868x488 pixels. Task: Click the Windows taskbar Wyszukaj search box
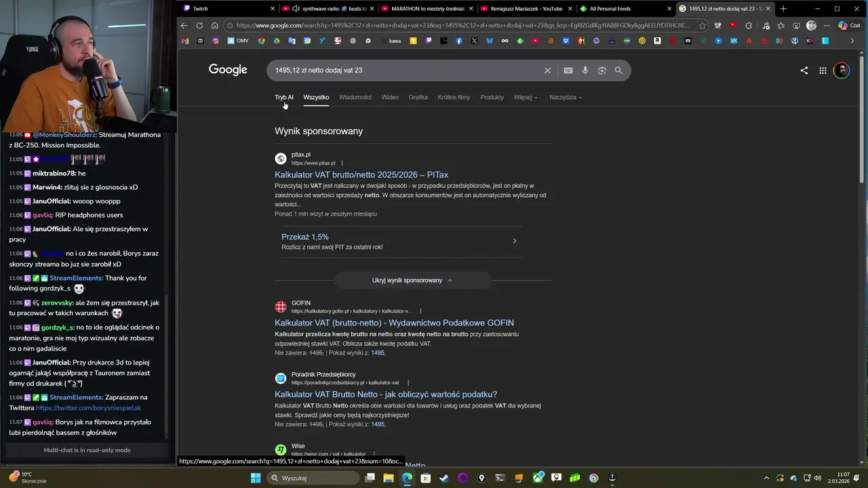(x=313, y=478)
